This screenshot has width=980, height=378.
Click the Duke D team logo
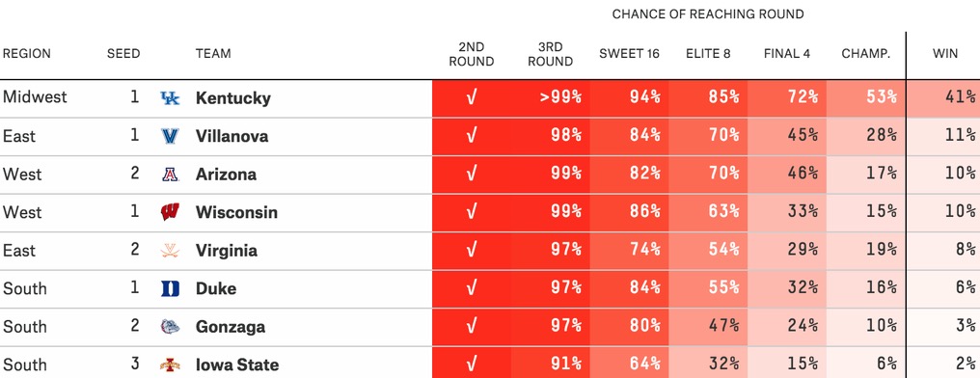click(170, 288)
